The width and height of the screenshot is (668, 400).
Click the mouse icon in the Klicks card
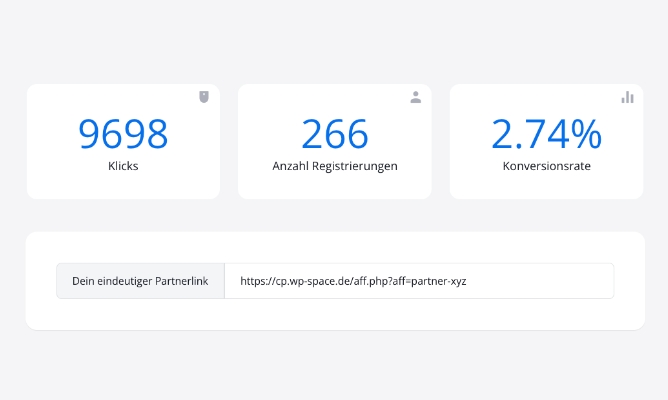click(204, 97)
